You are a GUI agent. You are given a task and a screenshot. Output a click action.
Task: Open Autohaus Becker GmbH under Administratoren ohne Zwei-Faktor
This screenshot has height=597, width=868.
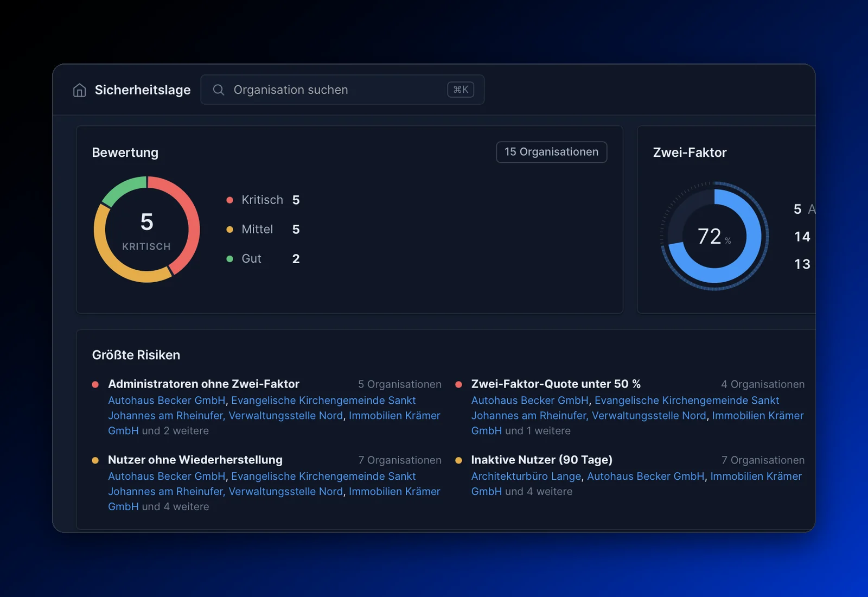(167, 400)
